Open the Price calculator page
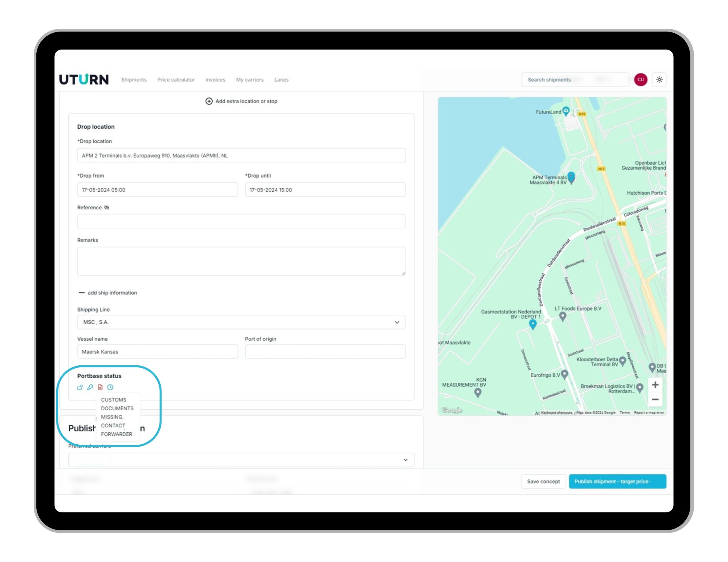 point(176,80)
